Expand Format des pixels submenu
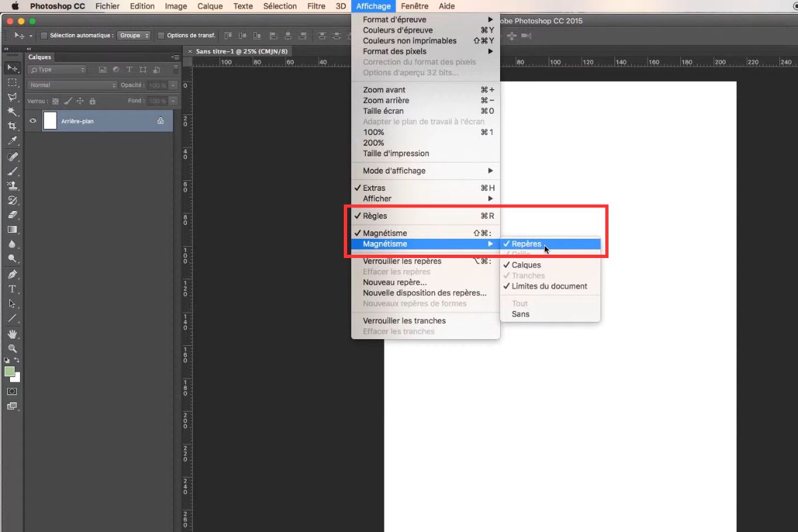798x532 pixels. point(426,51)
